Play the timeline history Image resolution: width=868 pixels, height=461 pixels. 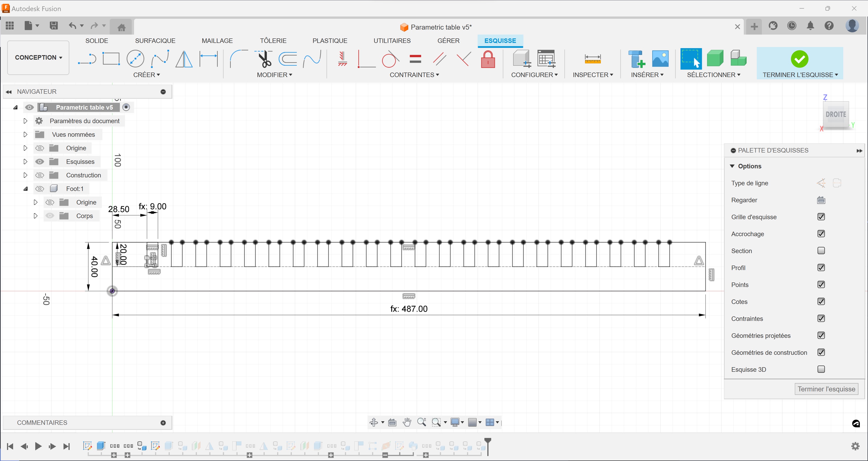(38, 447)
